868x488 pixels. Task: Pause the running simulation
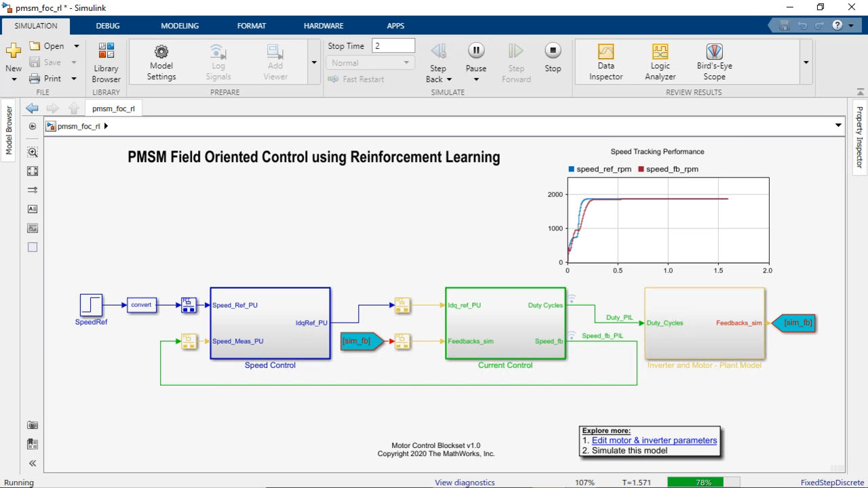476,51
